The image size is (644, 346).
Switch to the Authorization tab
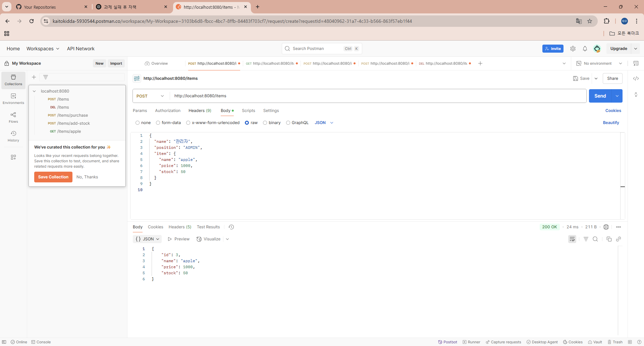(168, 111)
